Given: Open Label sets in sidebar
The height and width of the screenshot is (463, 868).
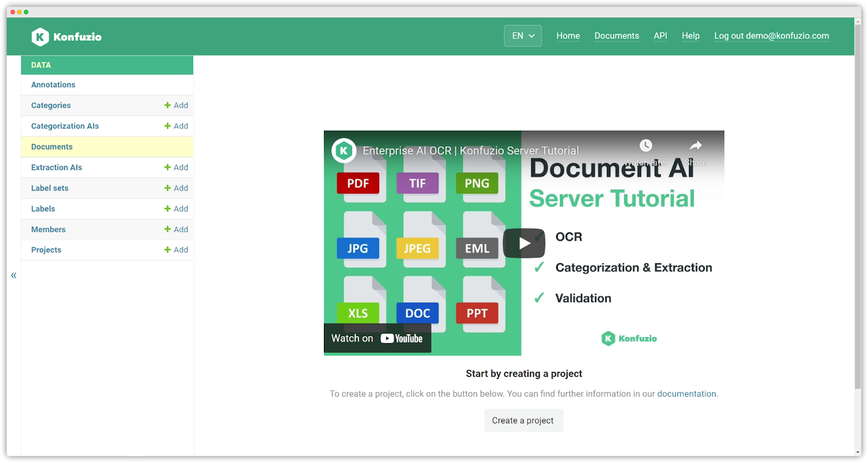Looking at the screenshot, I should 50,188.
